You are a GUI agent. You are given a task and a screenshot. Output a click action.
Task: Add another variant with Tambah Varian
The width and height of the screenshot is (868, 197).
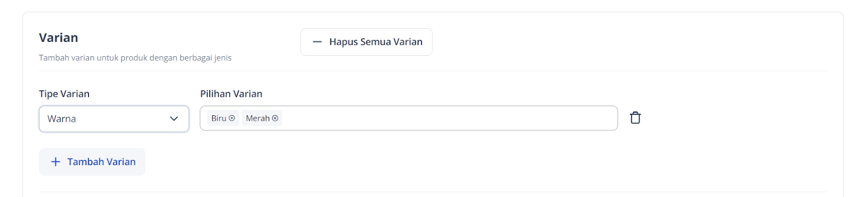(92, 162)
